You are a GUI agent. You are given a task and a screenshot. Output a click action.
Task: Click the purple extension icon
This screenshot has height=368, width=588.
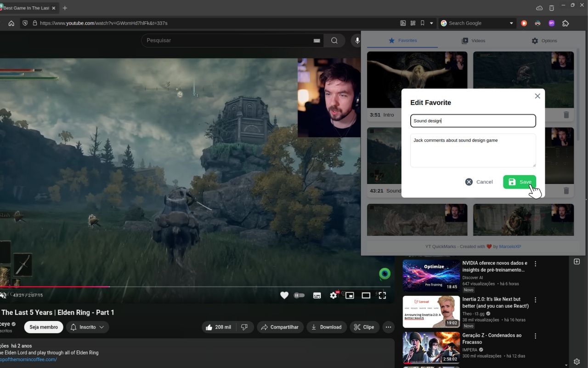pyautogui.click(x=552, y=23)
